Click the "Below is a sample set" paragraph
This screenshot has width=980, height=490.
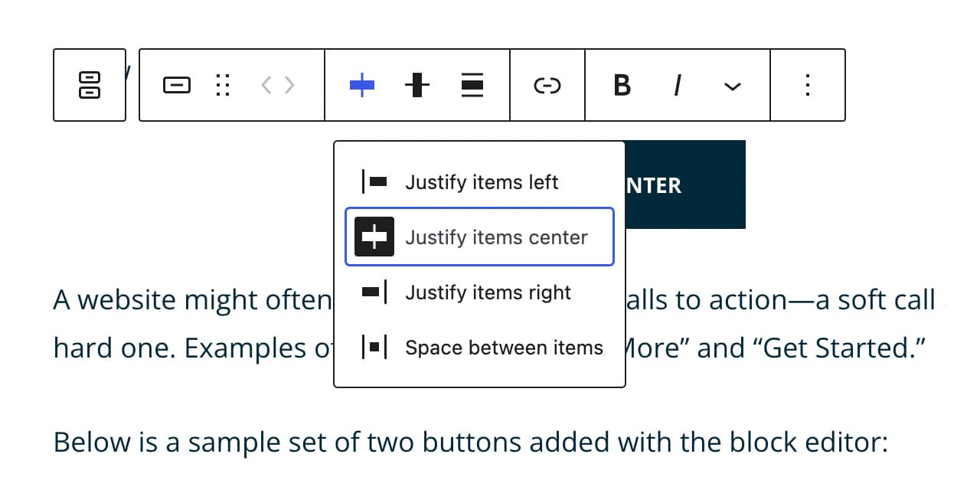tap(470, 443)
